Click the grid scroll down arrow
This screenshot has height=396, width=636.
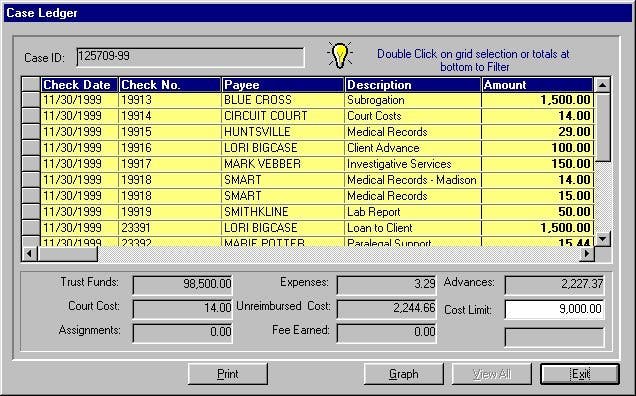(x=602, y=239)
